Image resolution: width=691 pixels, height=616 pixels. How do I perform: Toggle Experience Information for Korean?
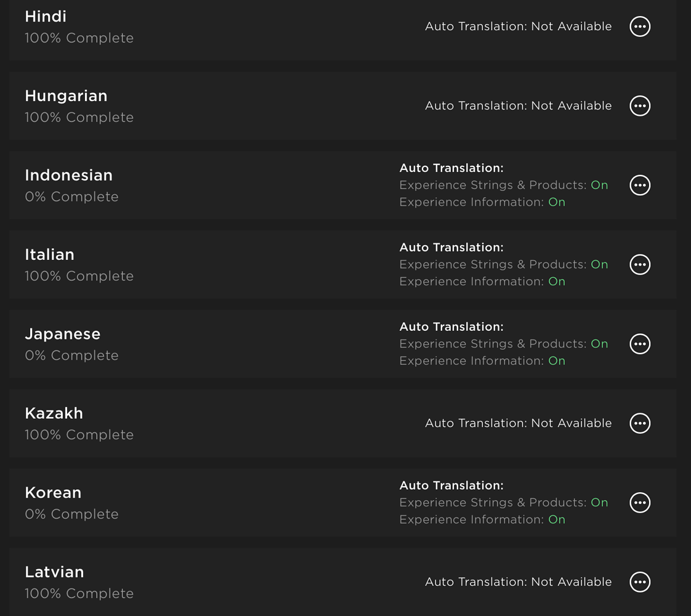[556, 519]
